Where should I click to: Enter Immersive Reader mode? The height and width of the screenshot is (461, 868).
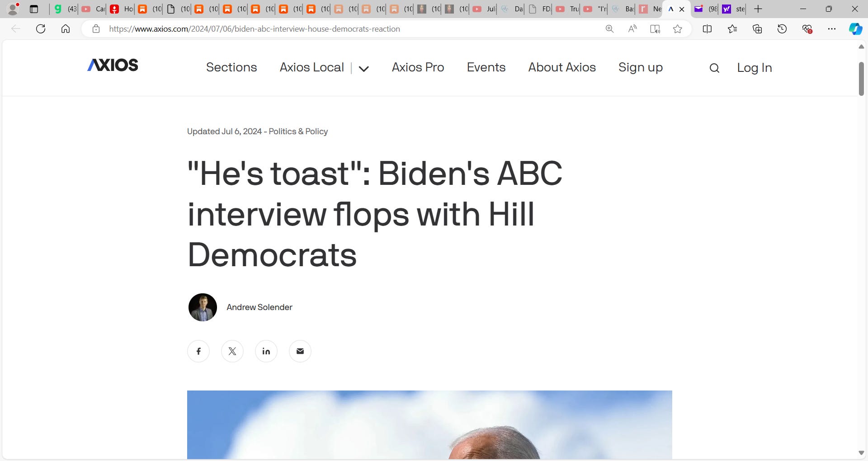tap(655, 29)
